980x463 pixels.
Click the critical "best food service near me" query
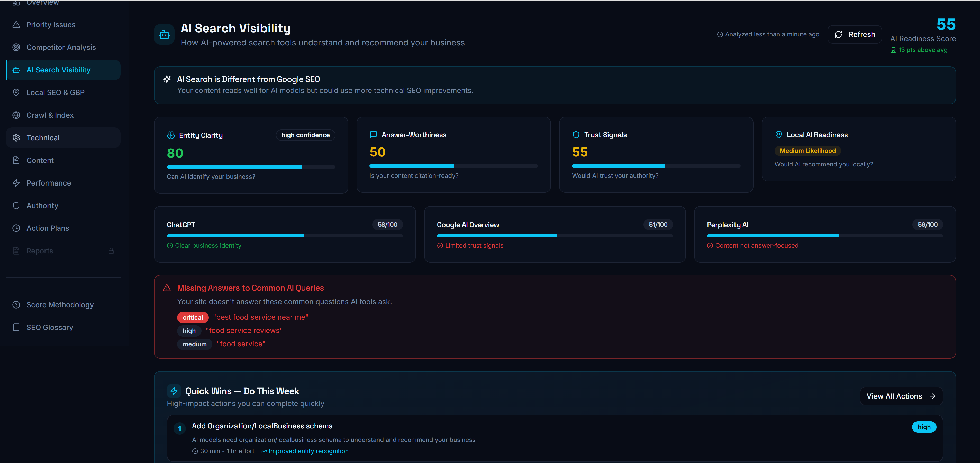[x=261, y=317]
